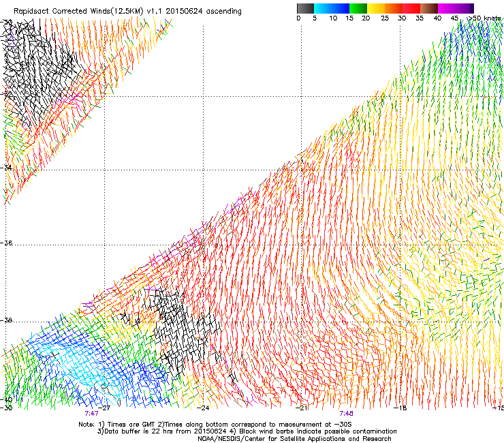
Task: Click the -36 latitude axis label
Action: coord(6,243)
